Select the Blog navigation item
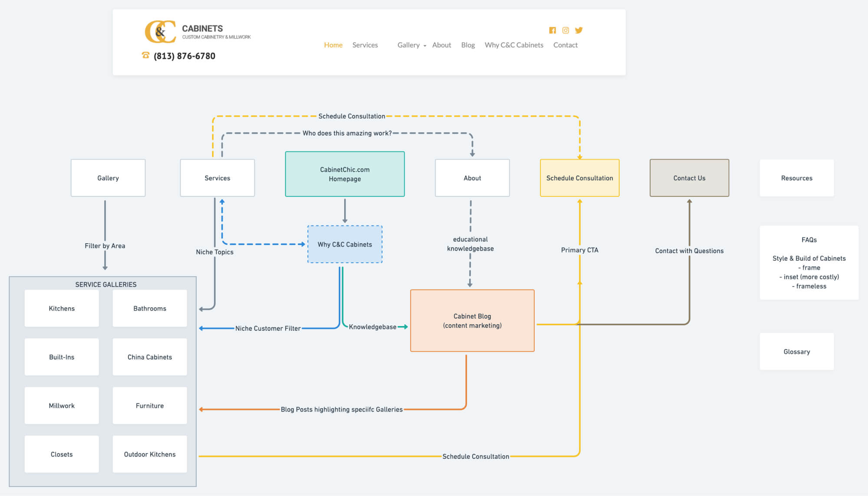 click(x=468, y=45)
